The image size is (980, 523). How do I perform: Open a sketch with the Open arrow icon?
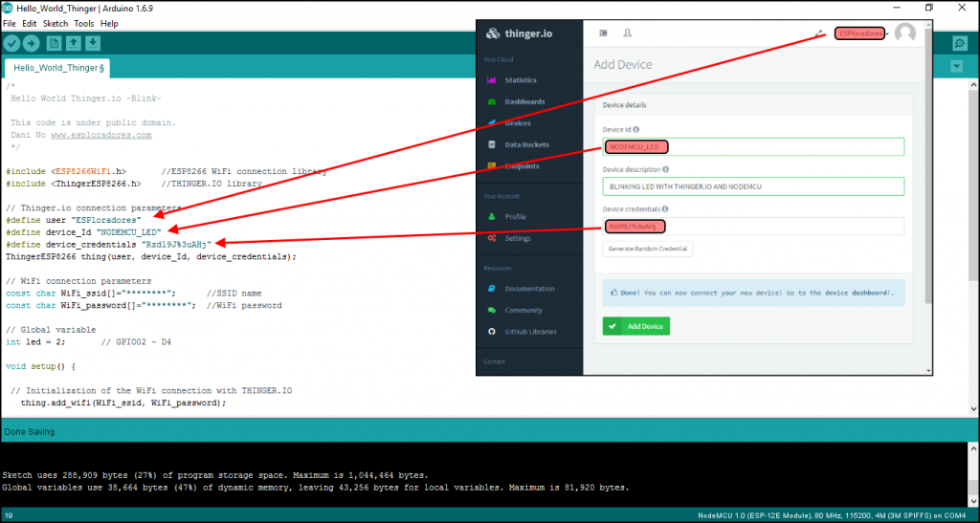73,43
